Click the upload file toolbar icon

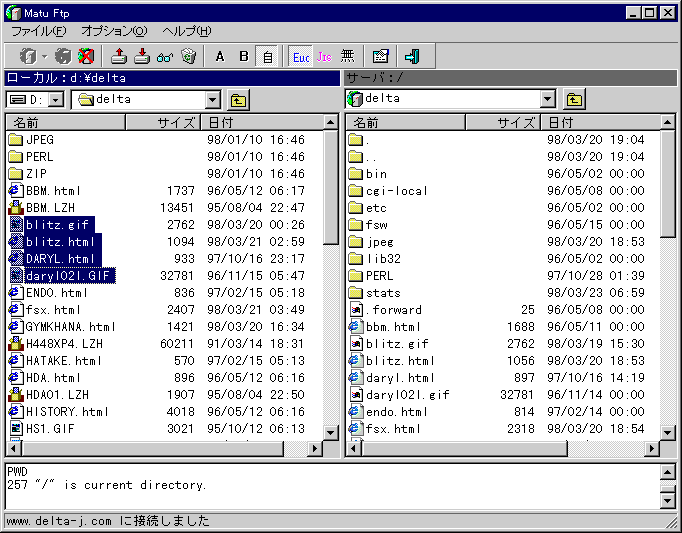click(119, 56)
